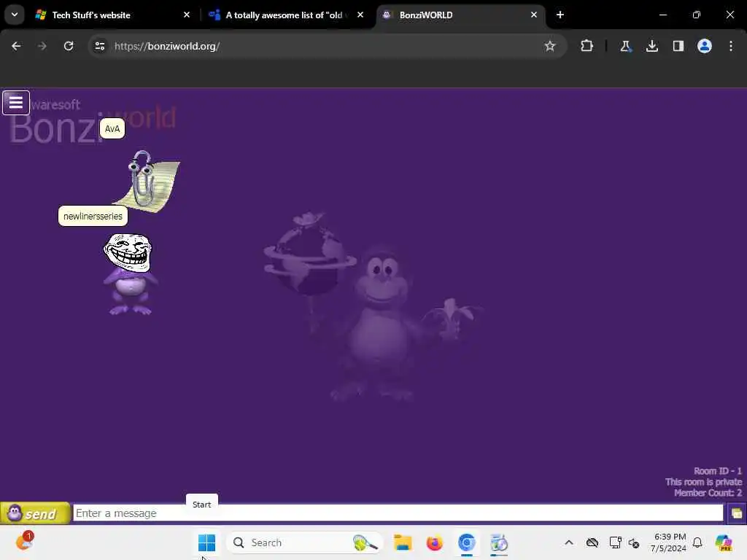Open the muted volume tray icon
747x560 pixels.
[634, 542]
